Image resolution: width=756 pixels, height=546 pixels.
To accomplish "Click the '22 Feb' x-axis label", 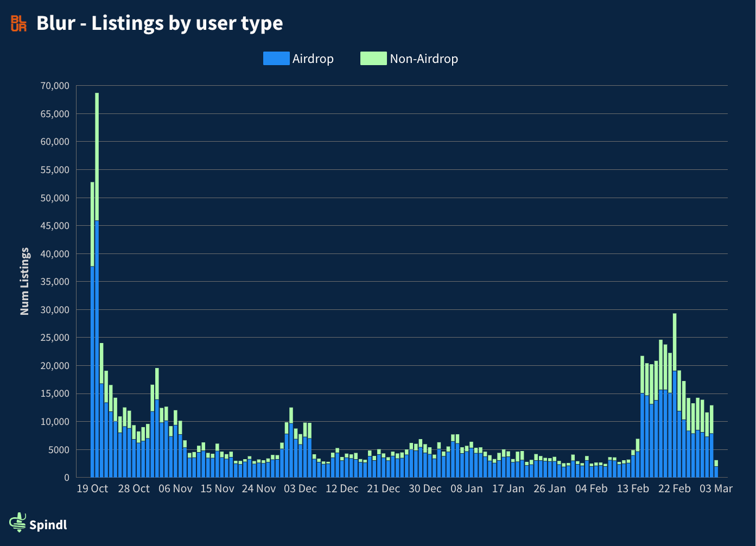I will [675, 488].
